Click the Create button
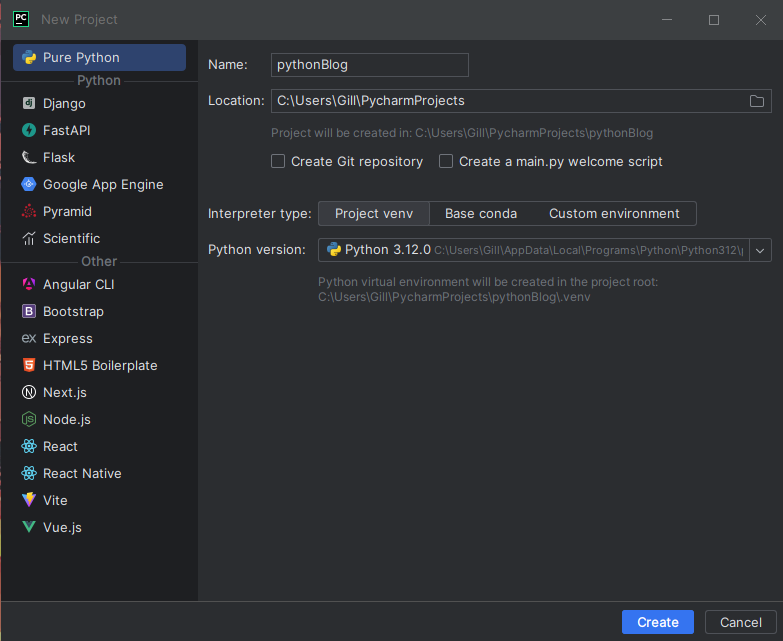 tap(658, 622)
